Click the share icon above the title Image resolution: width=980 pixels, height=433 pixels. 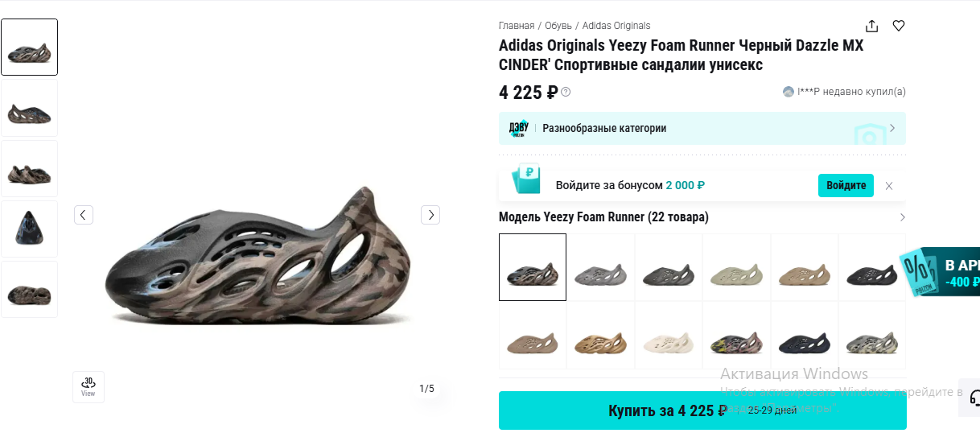coord(872,26)
